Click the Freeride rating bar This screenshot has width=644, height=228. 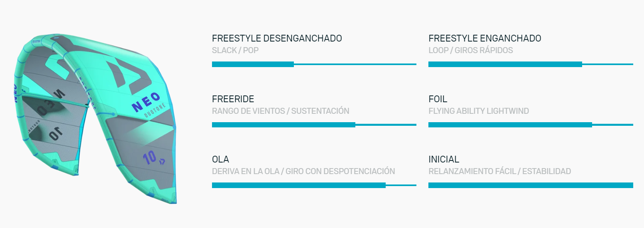pos(314,125)
